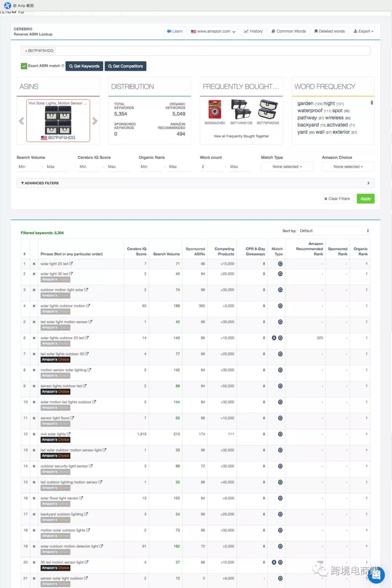Click the info icon beside Exact ASIN match
Viewport: 392px width, 588px height.
63,66
